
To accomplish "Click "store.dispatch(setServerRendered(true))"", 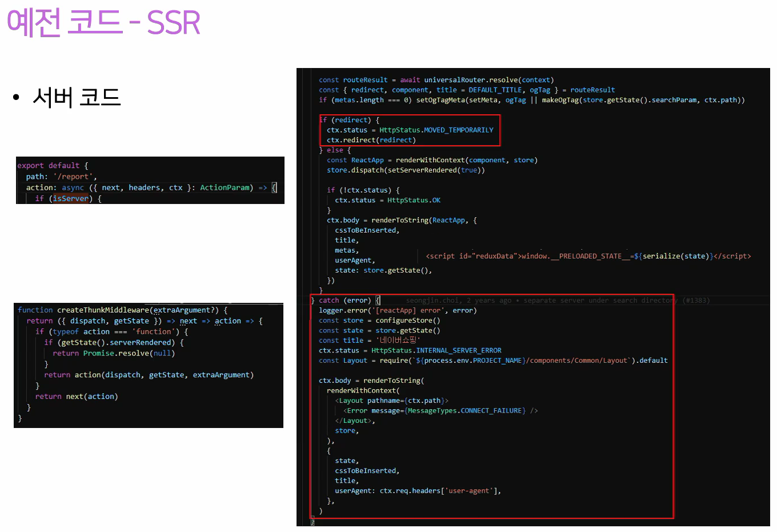I will pos(406,170).
